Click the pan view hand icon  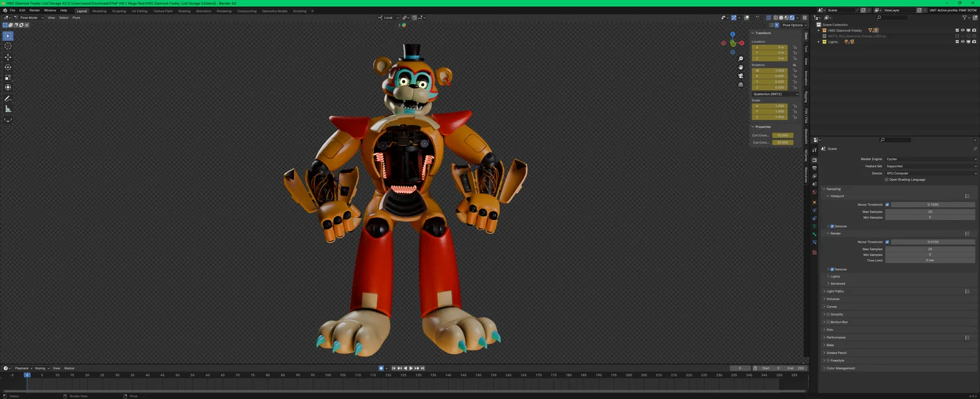(x=741, y=67)
